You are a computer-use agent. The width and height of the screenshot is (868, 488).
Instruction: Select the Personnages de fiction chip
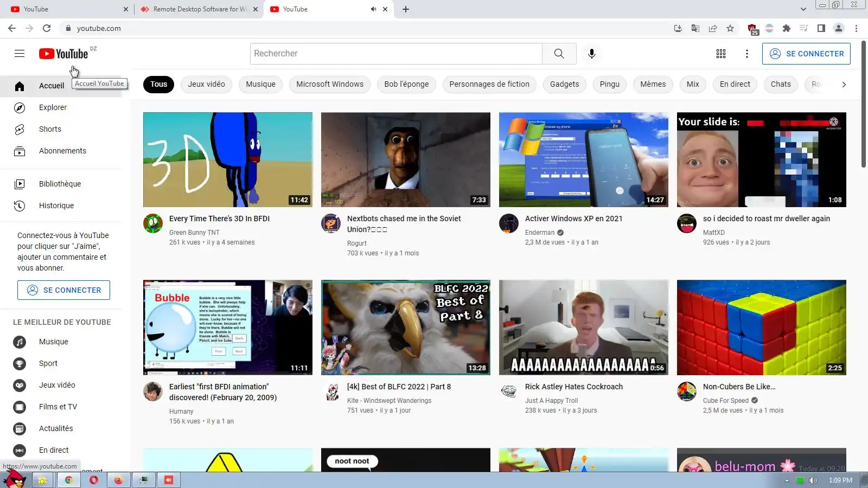[489, 84]
